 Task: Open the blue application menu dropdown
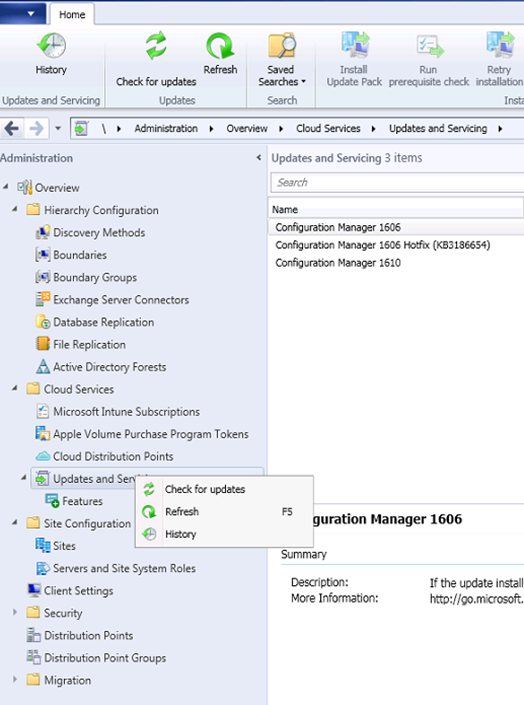coord(22,13)
